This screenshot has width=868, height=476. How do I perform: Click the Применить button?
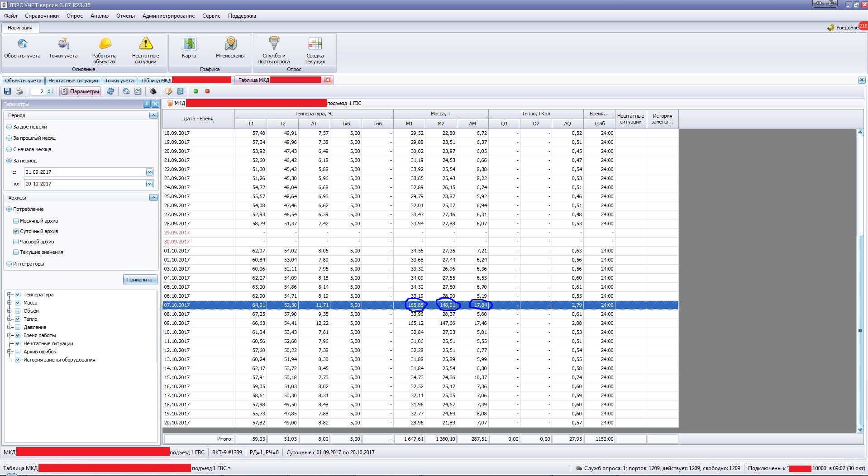[140, 280]
